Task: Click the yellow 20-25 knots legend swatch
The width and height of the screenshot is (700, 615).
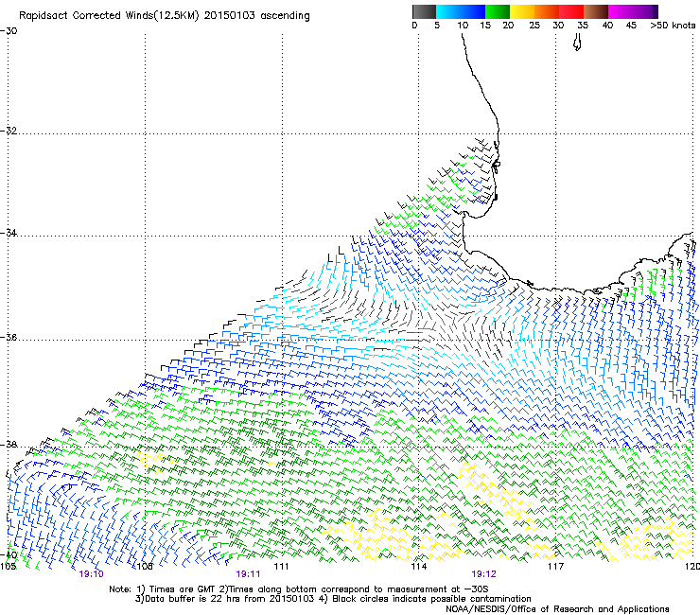Action: (x=522, y=11)
